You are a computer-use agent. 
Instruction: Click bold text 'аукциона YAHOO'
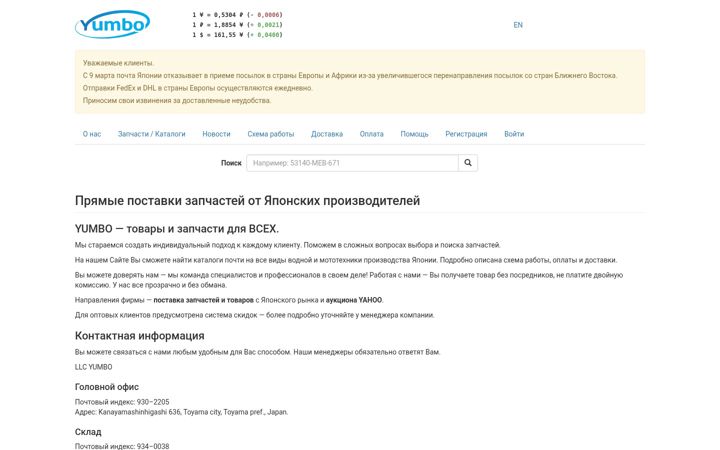pos(354,300)
